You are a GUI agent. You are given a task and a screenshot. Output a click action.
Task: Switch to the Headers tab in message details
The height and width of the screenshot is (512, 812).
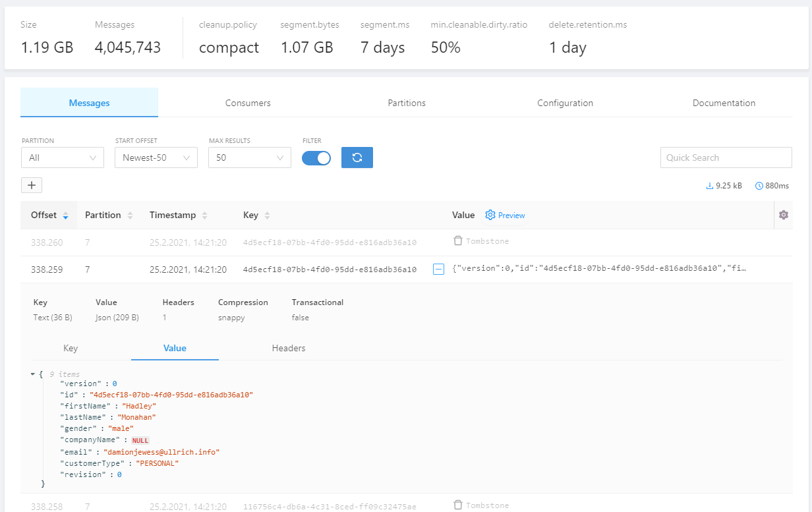tap(288, 348)
